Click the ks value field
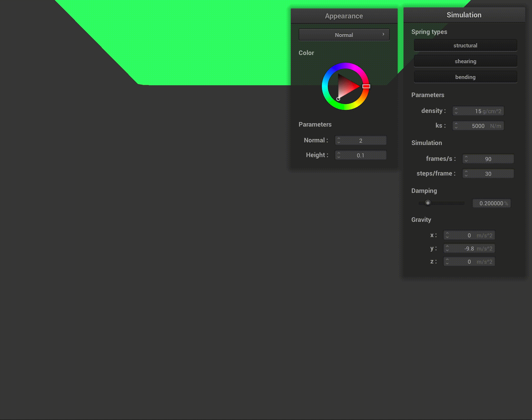 point(478,126)
